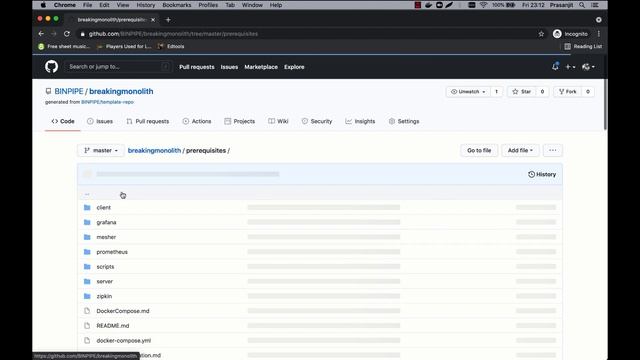Click Pull requests in the top navigation bar

coord(197,67)
